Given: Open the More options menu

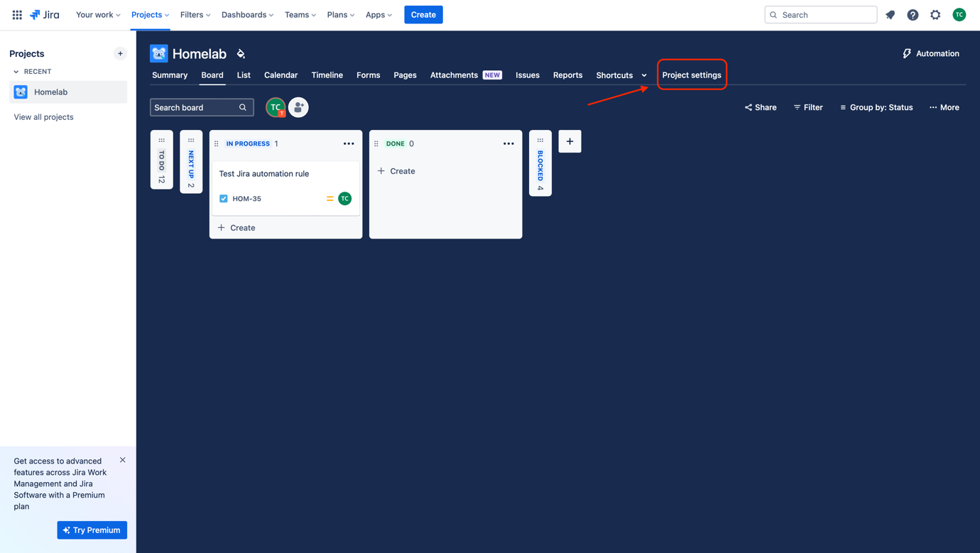Looking at the screenshot, I should coord(944,108).
